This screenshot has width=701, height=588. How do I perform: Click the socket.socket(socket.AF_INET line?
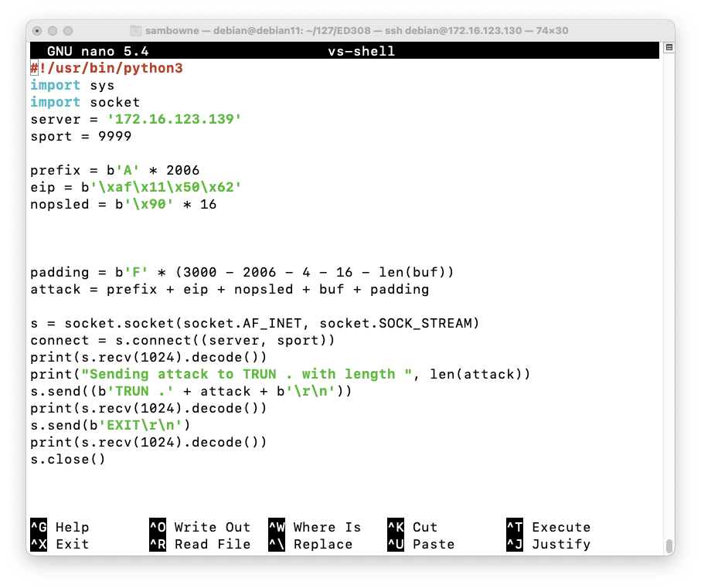click(x=255, y=323)
